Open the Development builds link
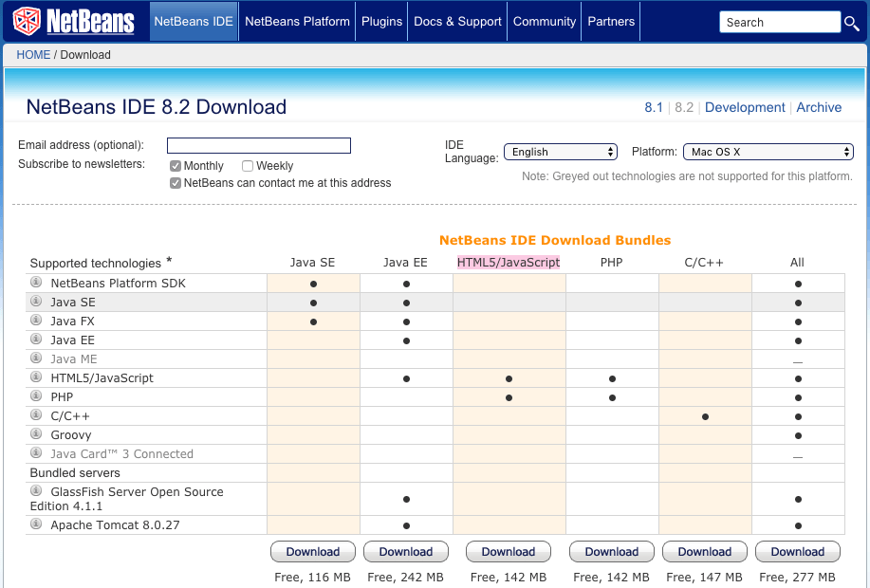 745,107
